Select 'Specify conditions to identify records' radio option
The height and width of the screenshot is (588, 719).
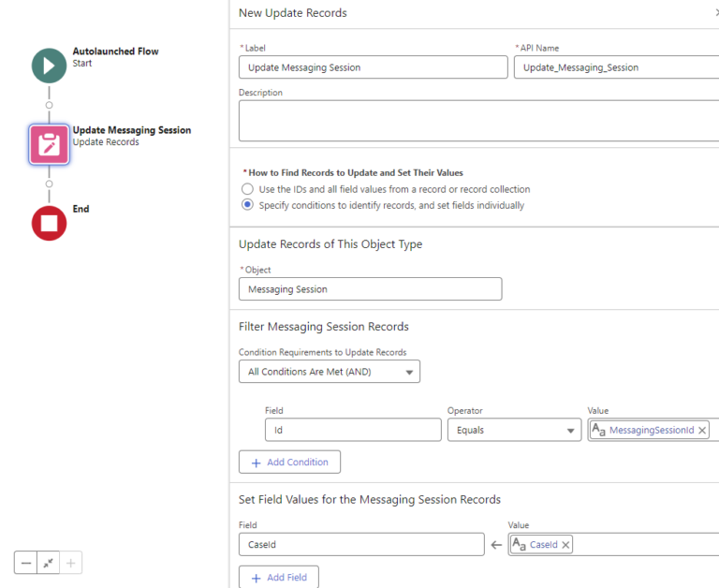coord(247,204)
